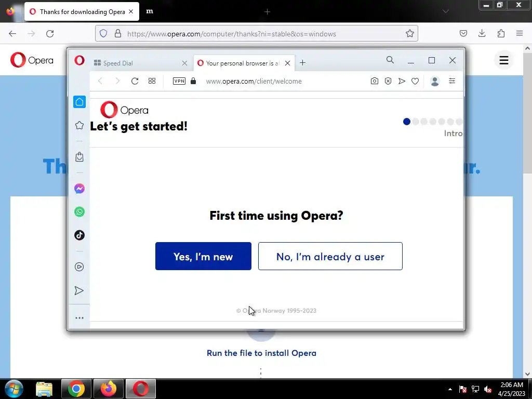Open Chrome from taskbar
The height and width of the screenshot is (399, 532).
(x=76, y=389)
